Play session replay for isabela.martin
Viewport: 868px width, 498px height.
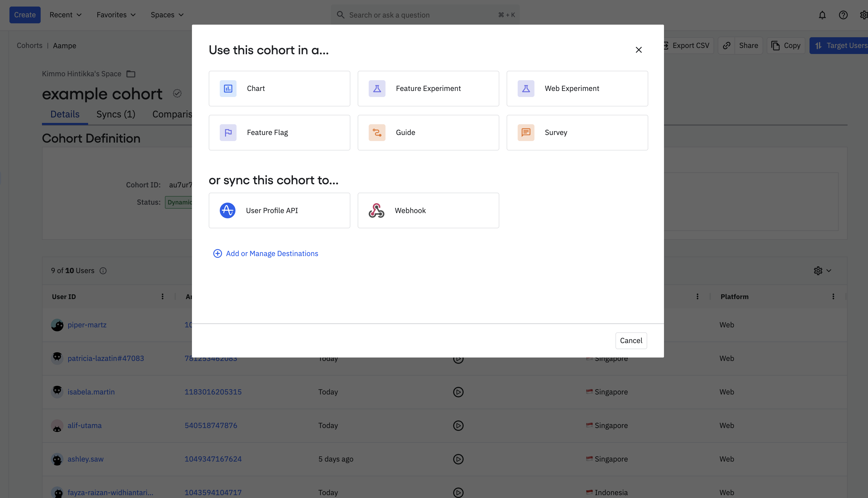458,392
